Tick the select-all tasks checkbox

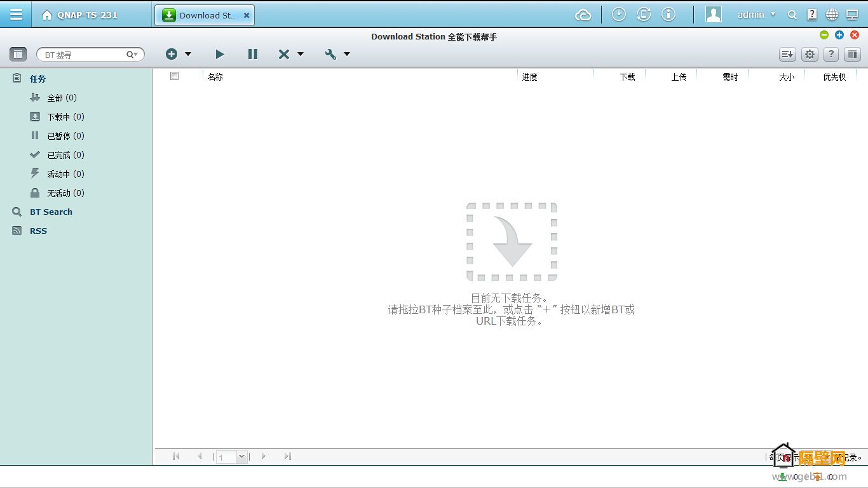click(x=174, y=76)
